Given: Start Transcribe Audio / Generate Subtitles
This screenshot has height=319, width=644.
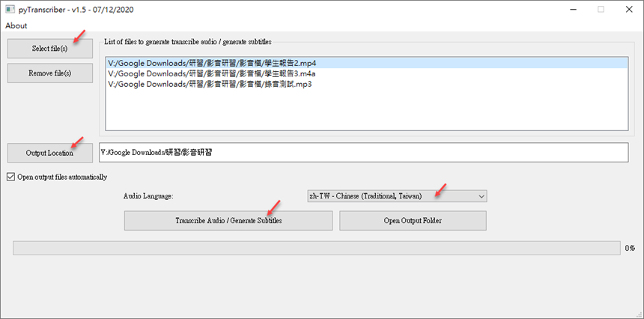Looking at the screenshot, I should pos(228,220).
